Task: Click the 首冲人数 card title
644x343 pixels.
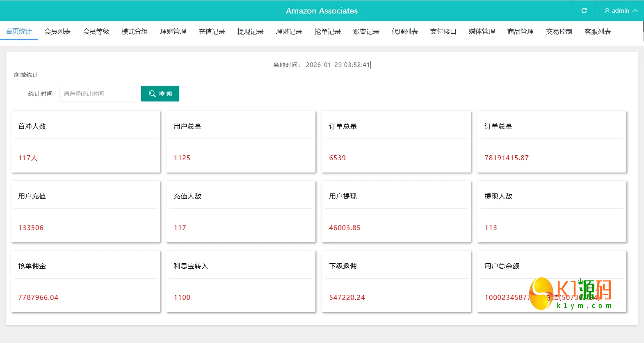Action: [32, 126]
